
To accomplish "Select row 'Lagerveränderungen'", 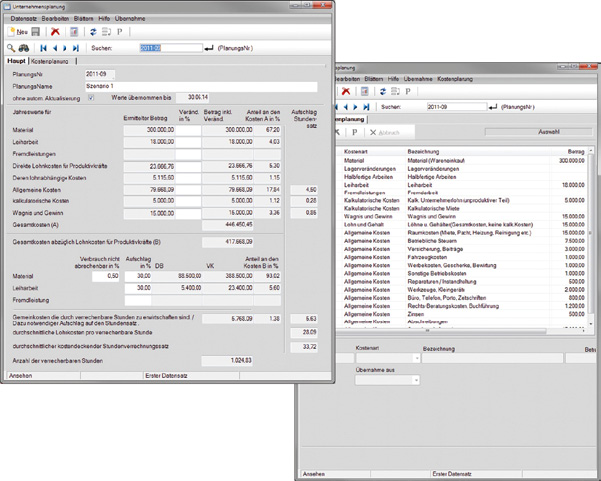I will click(461, 169).
